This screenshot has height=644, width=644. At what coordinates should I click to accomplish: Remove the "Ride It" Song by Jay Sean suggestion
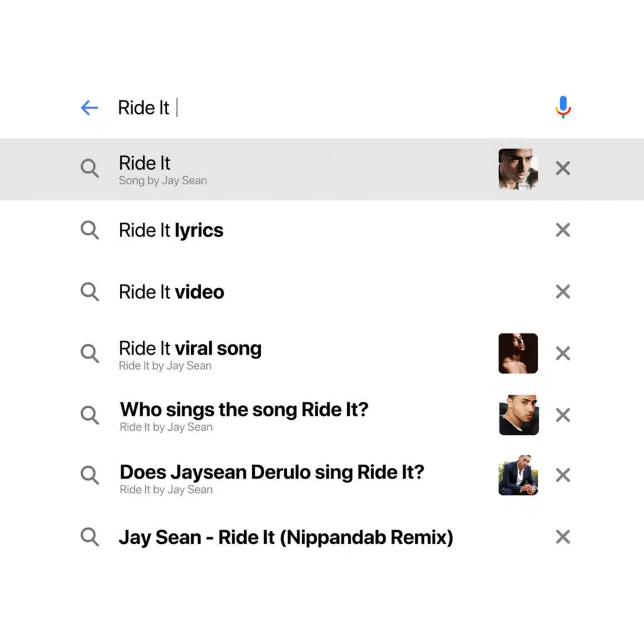[x=563, y=168]
